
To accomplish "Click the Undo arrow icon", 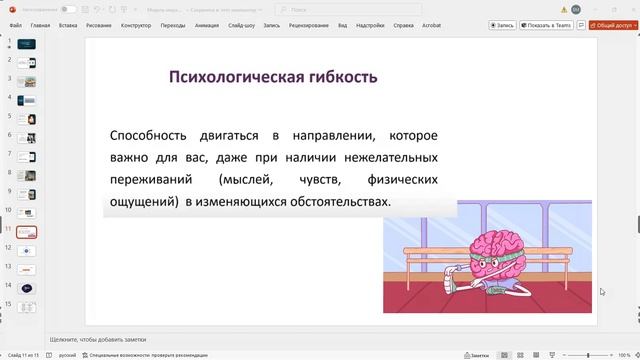I will 97,9.
